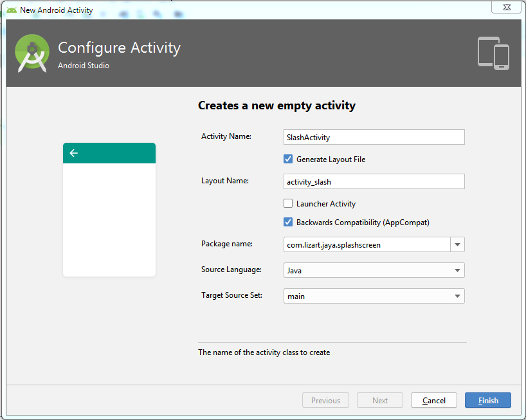Open the Package name dropdown arrow
The height and width of the screenshot is (420, 526).
coord(457,244)
